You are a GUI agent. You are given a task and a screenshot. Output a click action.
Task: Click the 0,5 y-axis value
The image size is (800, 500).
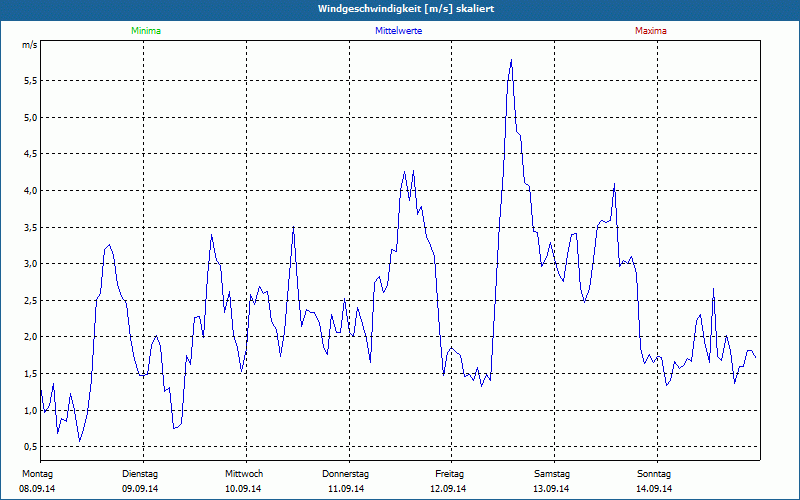(x=31, y=447)
